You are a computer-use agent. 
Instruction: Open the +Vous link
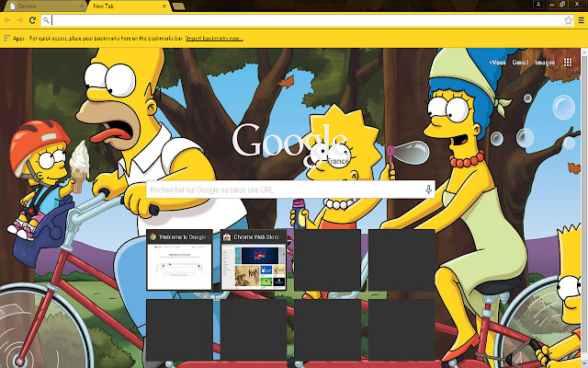497,63
